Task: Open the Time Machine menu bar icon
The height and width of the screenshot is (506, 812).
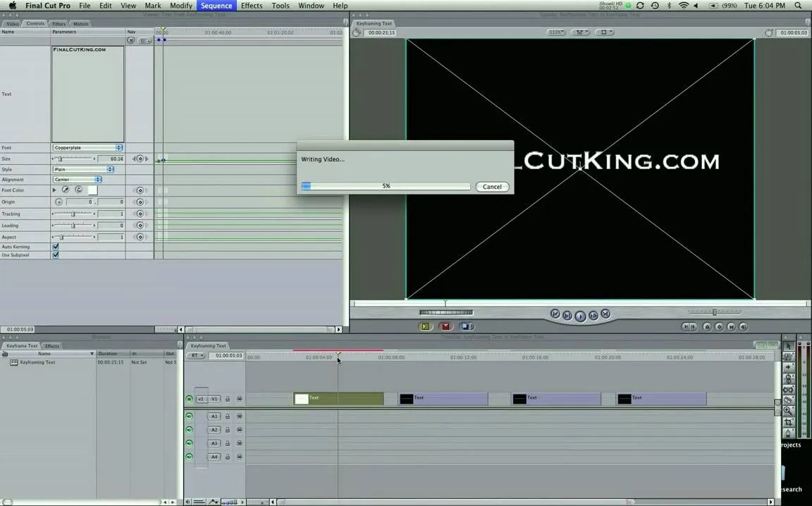Action: click(655, 6)
